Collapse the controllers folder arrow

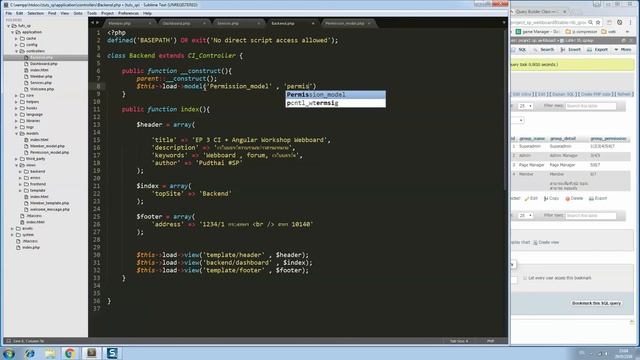pyautogui.click(x=17, y=51)
